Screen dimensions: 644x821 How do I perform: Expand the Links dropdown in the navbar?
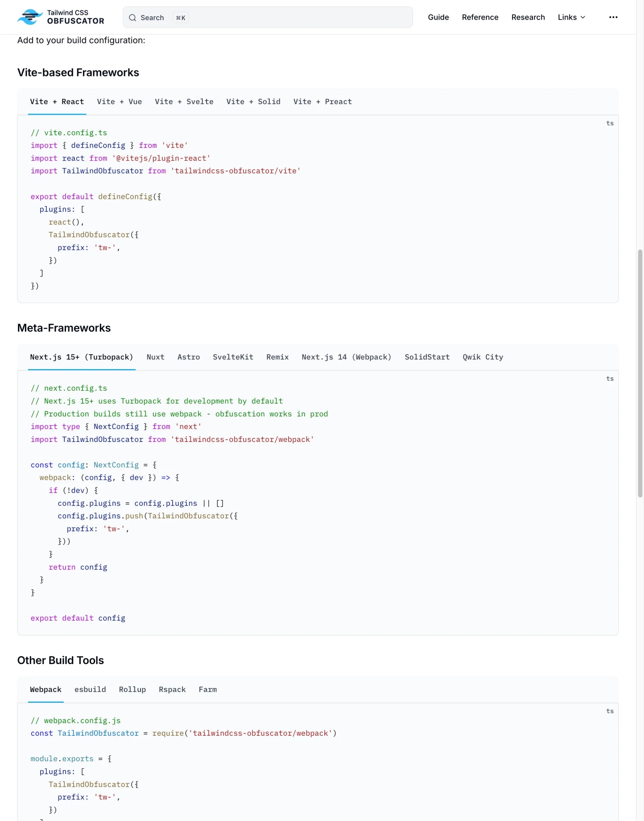pyautogui.click(x=571, y=17)
